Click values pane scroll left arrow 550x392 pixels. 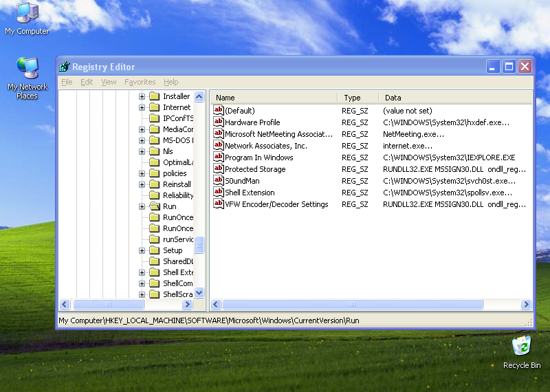(216, 304)
